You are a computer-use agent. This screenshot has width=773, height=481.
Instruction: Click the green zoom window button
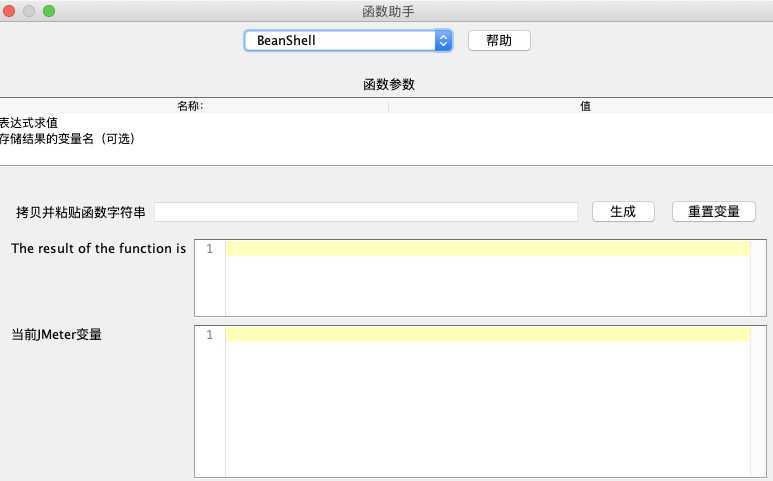pyautogui.click(x=49, y=11)
